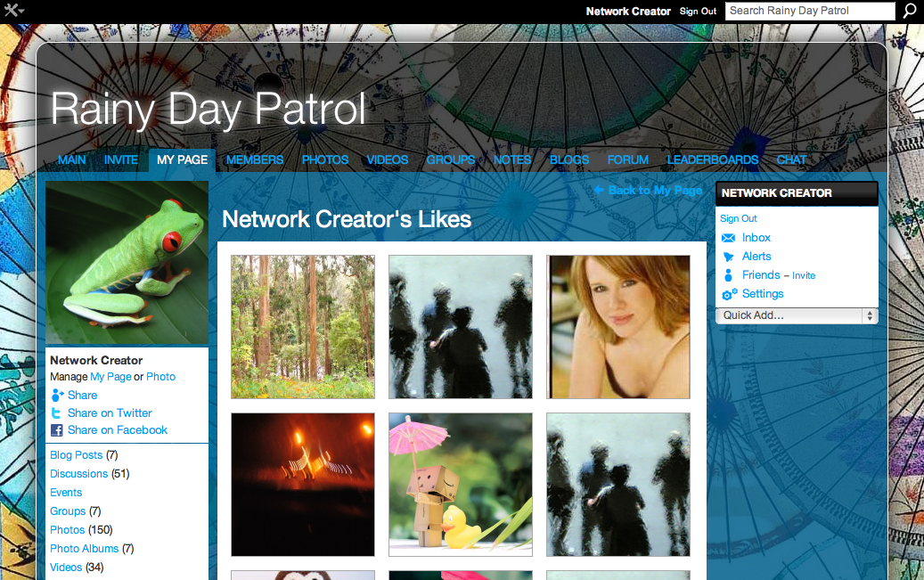Open the forest trees photo thumbnail
The image size is (924, 580).
click(303, 327)
